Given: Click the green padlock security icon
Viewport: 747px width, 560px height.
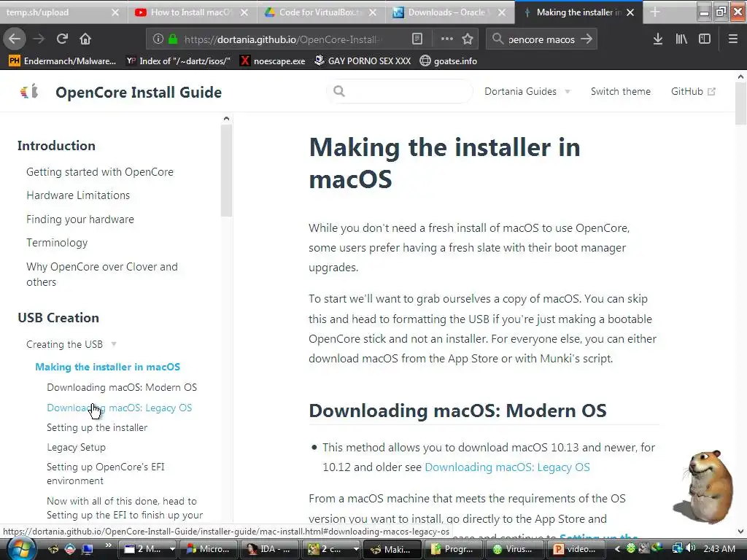Looking at the screenshot, I should pos(173,39).
